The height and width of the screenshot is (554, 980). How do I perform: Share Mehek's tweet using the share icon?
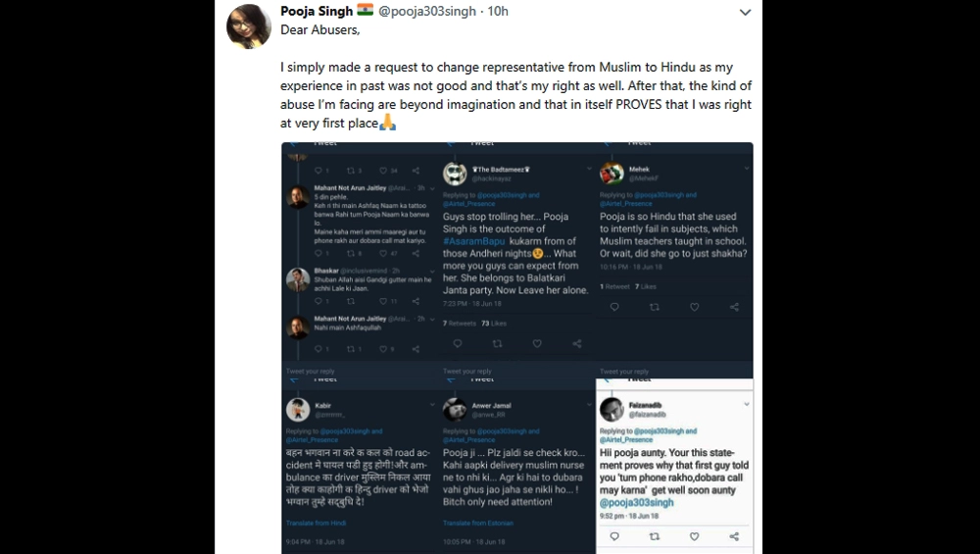pos(734,307)
